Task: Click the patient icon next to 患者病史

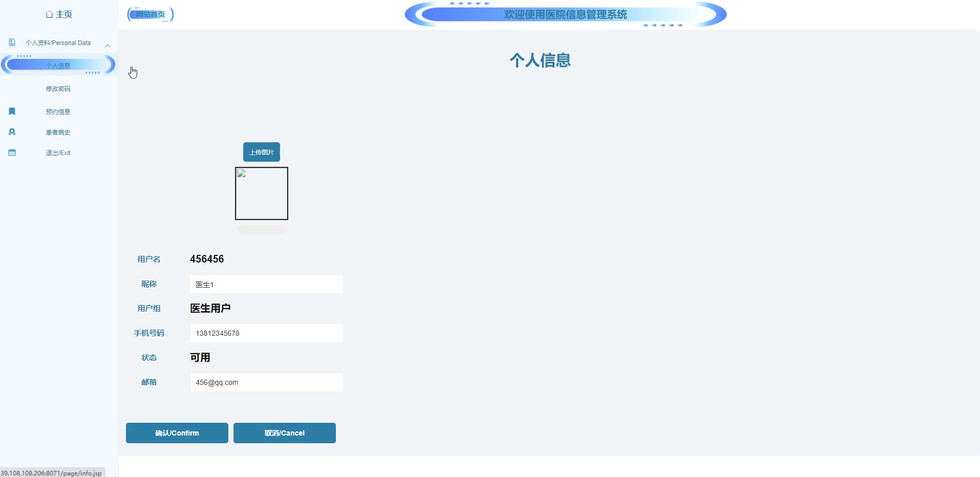Action: (x=12, y=132)
